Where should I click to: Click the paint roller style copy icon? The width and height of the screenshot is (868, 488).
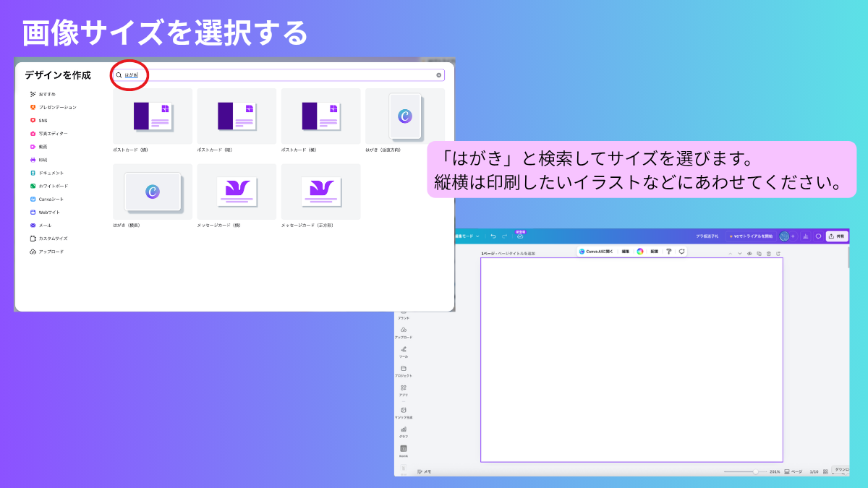pyautogui.click(x=668, y=252)
